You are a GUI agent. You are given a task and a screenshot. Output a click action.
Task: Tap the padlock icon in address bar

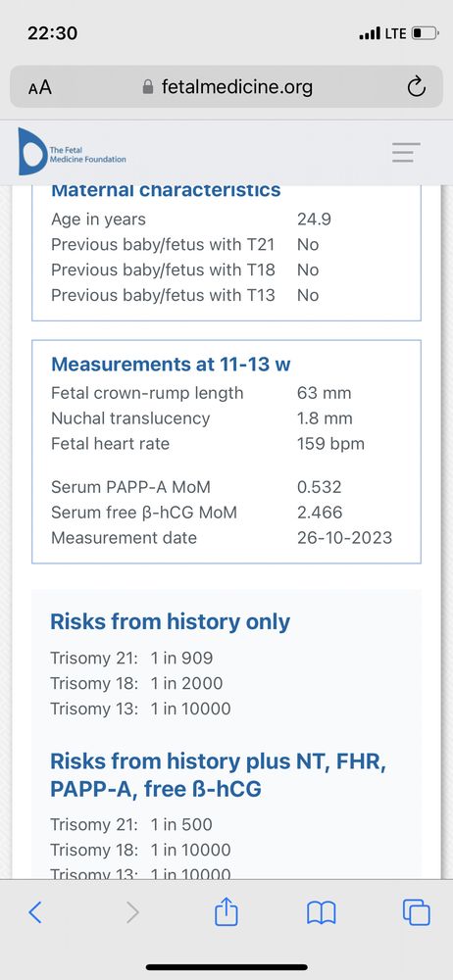pos(148,87)
